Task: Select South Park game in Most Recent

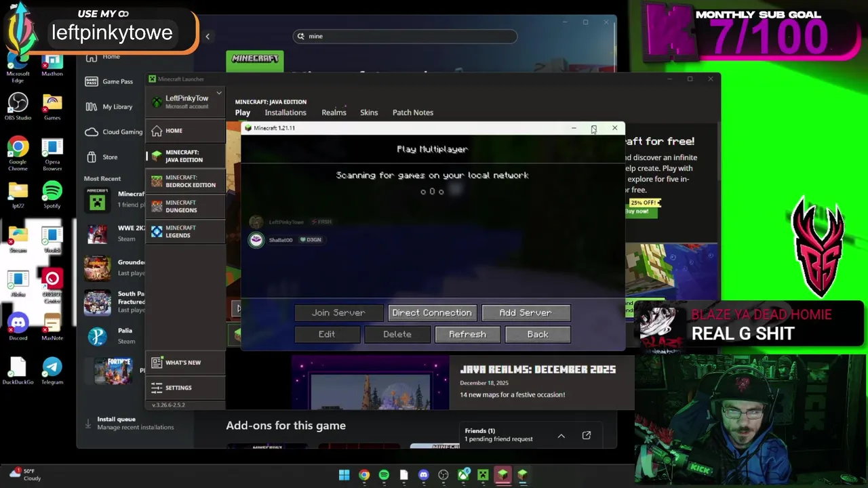Action: click(114, 302)
